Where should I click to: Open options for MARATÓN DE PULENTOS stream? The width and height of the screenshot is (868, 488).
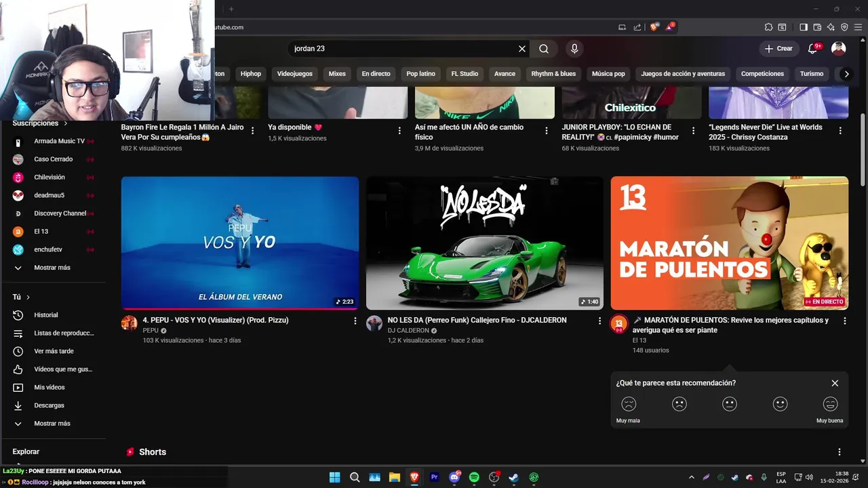pos(844,321)
